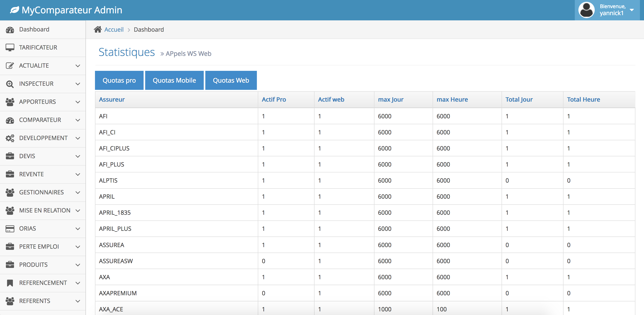644x315 pixels.
Task: Expand the MISE EN RELATION chevron
Action: point(78,211)
